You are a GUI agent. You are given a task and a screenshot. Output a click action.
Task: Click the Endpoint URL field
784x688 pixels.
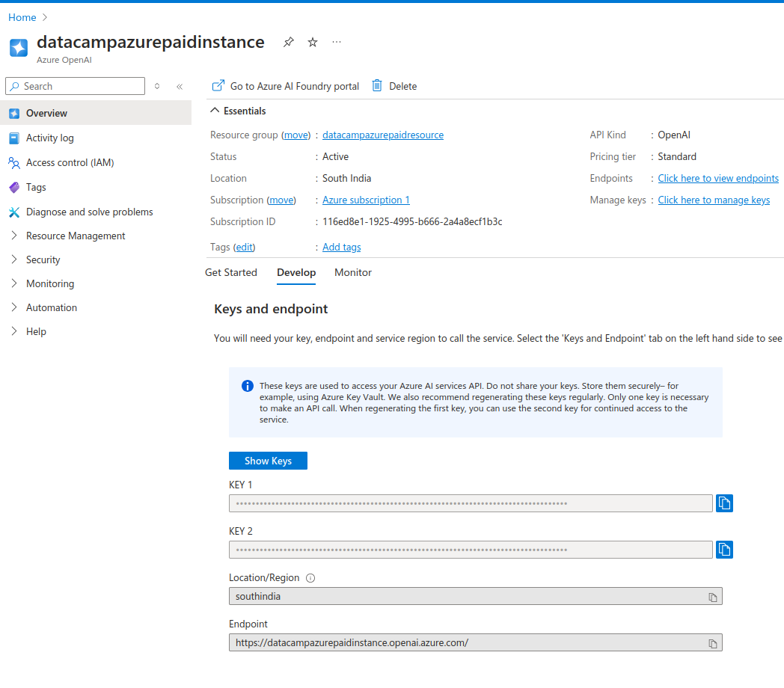pos(476,643)
